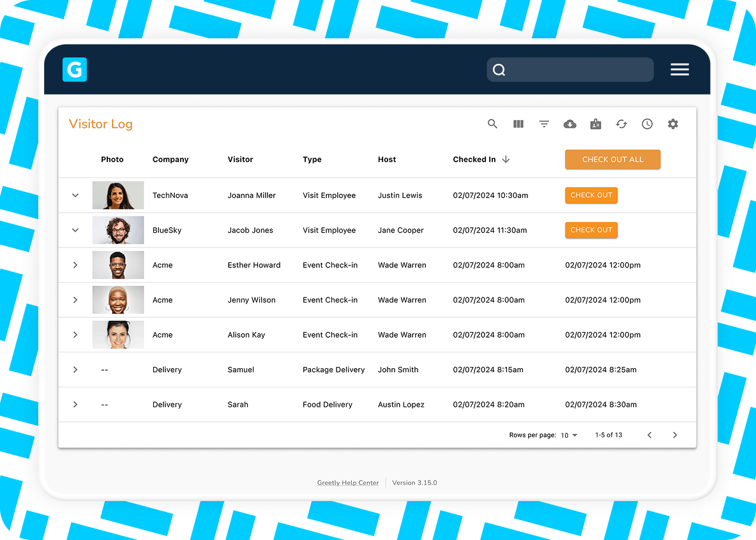Image resolution: width=756 pixels, height=540 pixels.
Task: Expand Esther Howard's row details
Action: tap(75, 265)
